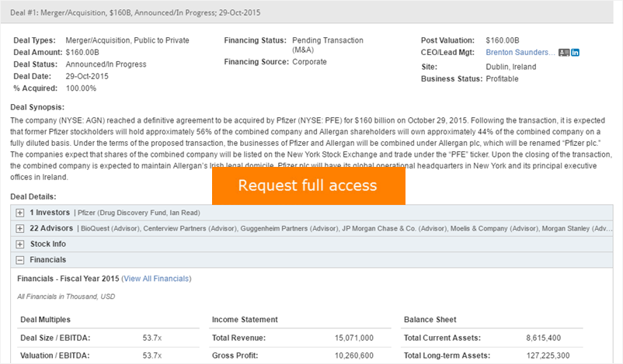Click the Valuation / EBITDA 53.7x value
623x364 pixels.
coord(152,355)
